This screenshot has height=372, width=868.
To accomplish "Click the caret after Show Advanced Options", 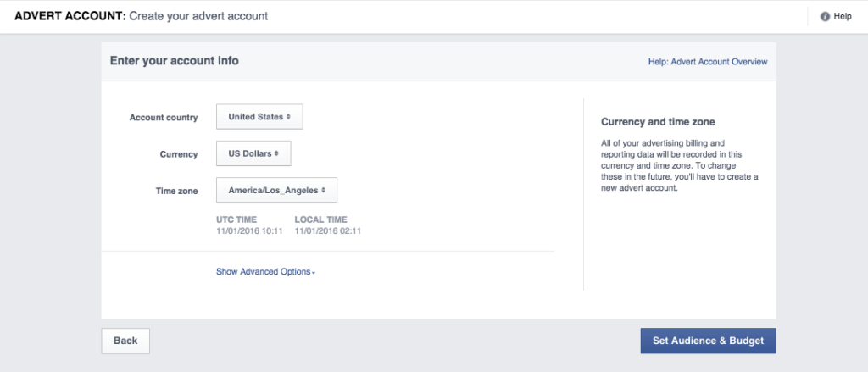I will tap(314, 273).
